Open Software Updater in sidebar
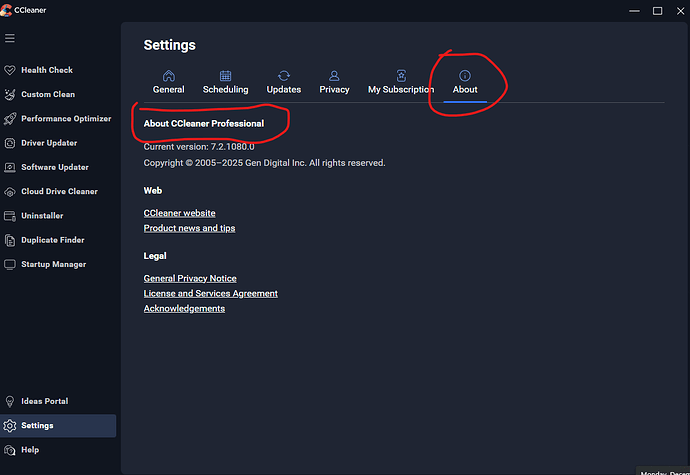The height and width of the screenshot is (475, 690). tap(54, 168)
